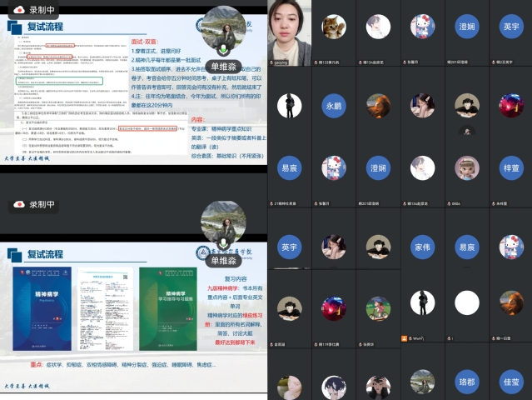Click the 单推淼 name label on the lower slide
This screenshot has height=400, width=532.
[x=224, y=261]
